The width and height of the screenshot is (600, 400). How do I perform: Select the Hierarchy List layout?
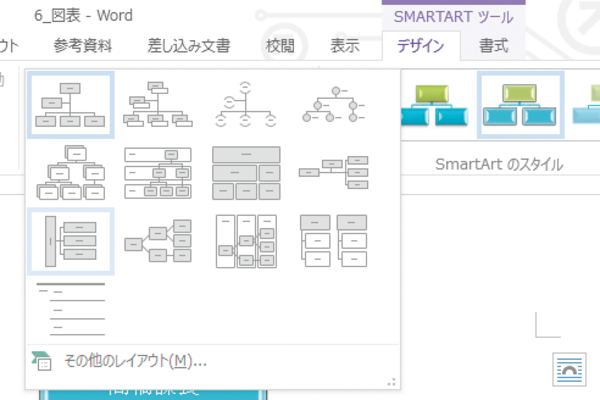click(x=333, y=241)
